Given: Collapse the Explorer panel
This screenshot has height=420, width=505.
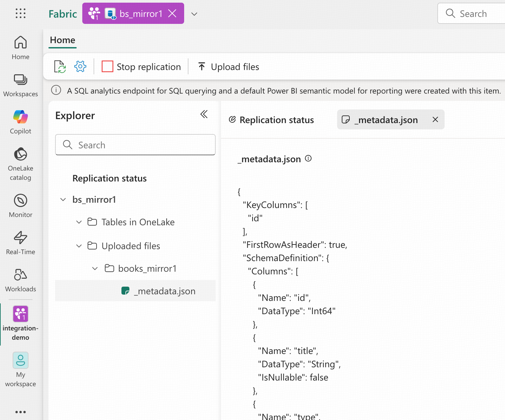Looking at the screenshot, I should point(204,114).
